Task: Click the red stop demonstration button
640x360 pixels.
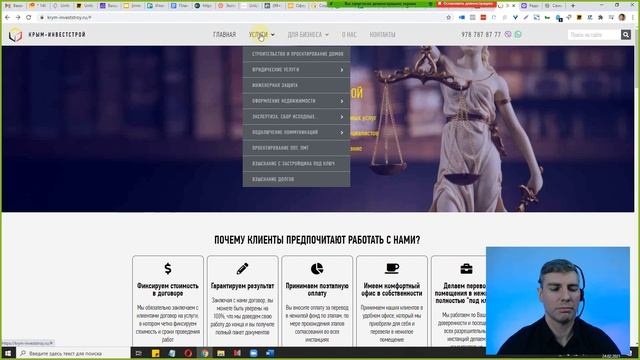Action: pos(466,4)
